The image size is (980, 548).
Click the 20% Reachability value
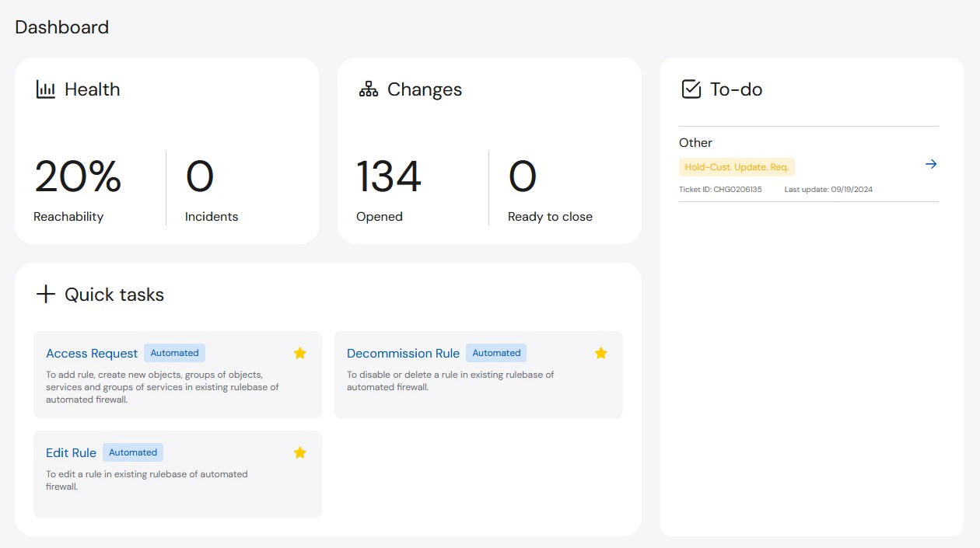pyautogui.click(x=78, y=176)
